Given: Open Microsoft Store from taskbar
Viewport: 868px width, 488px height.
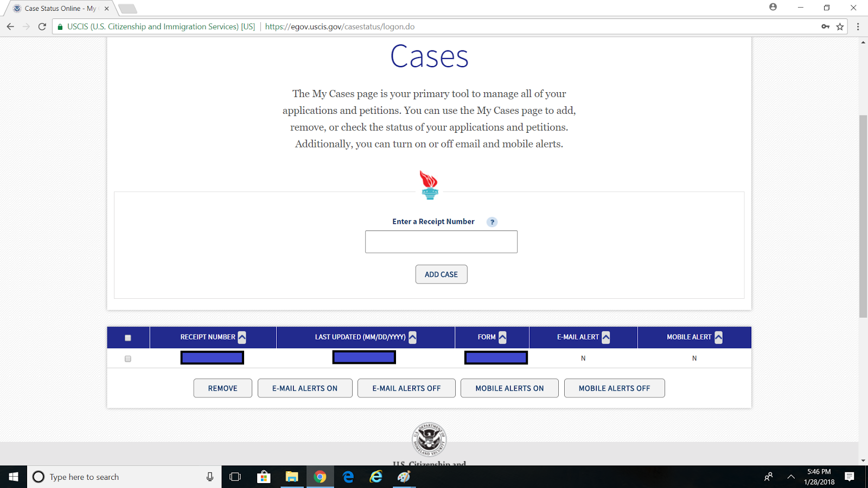Looking at the screenshot, I should [x=264, y=477].
